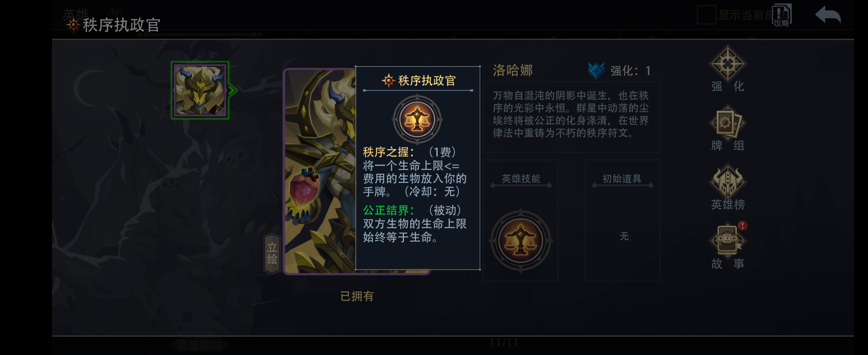868x355 pixels.
Task: Click the back arrow icon
Action: tap(828, 15)
